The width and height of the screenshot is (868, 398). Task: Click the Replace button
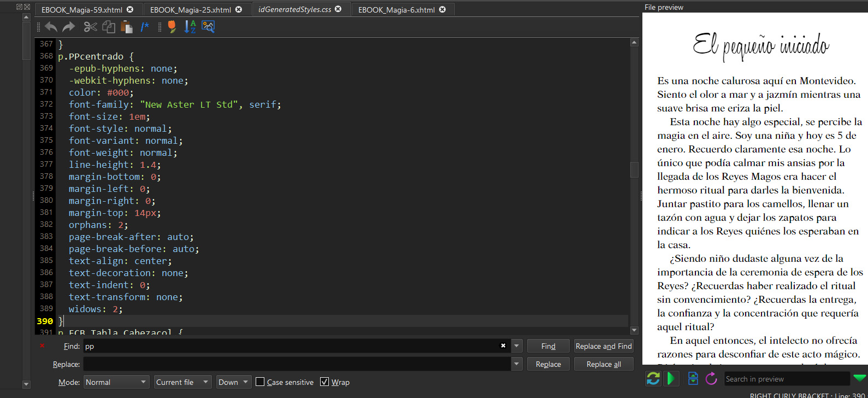coord(548,364)
